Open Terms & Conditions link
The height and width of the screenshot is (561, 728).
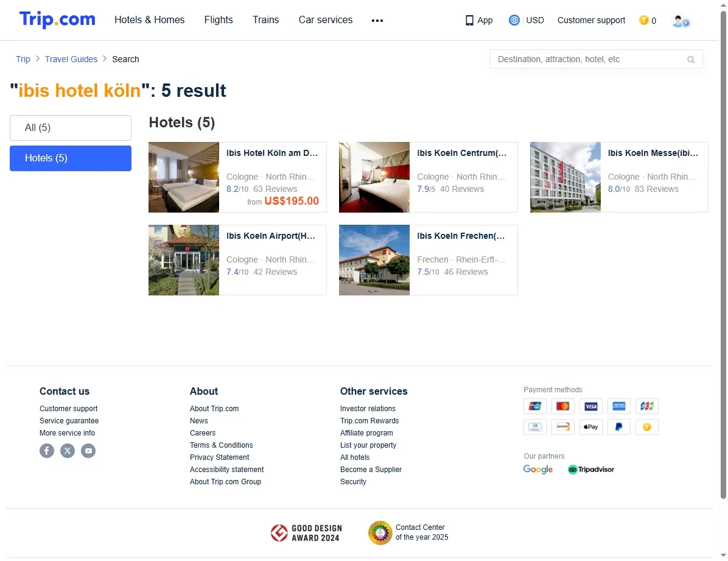[x=221, y=445]
